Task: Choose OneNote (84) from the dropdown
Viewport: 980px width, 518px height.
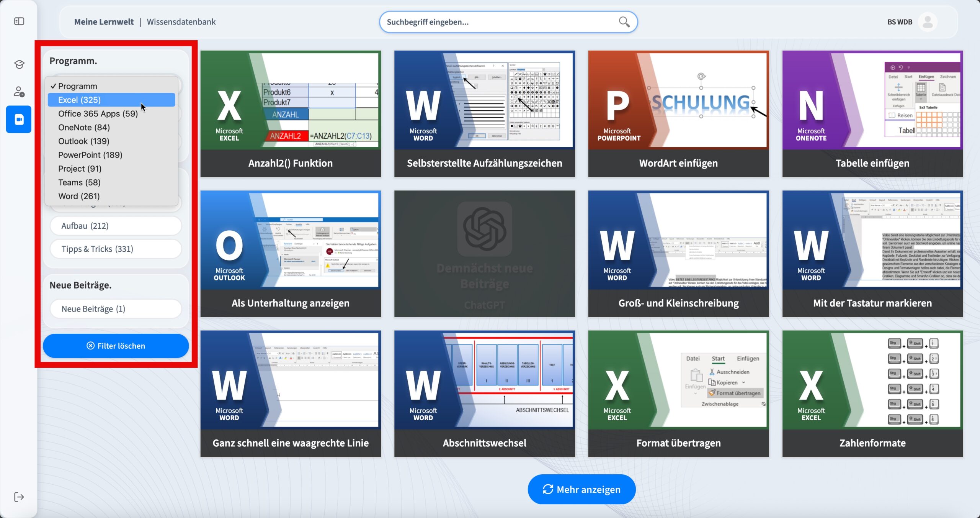Action: tap(111, 128)
